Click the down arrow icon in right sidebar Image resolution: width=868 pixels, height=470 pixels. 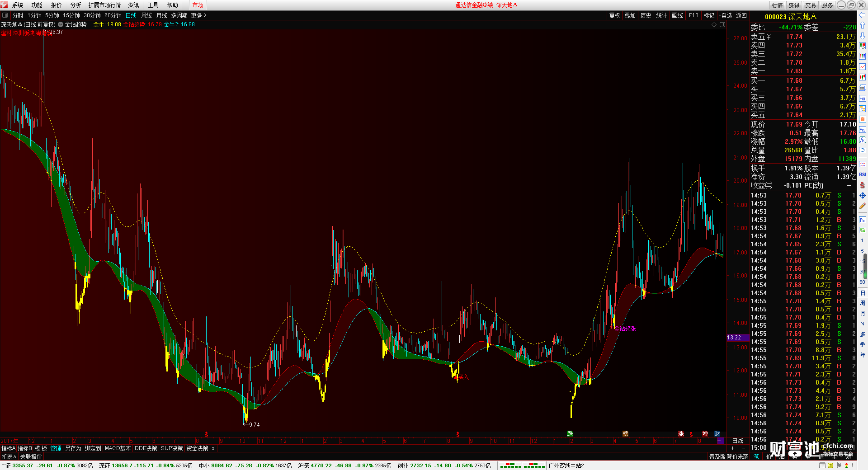pos(863,36)
